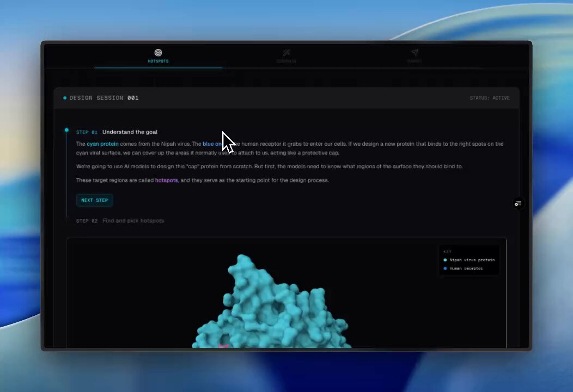This screenshot has height=392, width=573.
Task: Open the floating list icon on right edge
Action: tap(518, 203)
